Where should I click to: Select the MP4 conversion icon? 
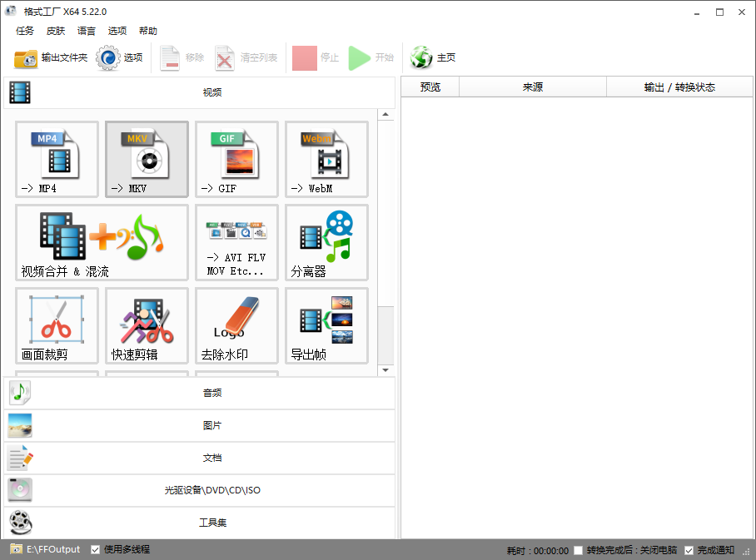pos(57,159)
